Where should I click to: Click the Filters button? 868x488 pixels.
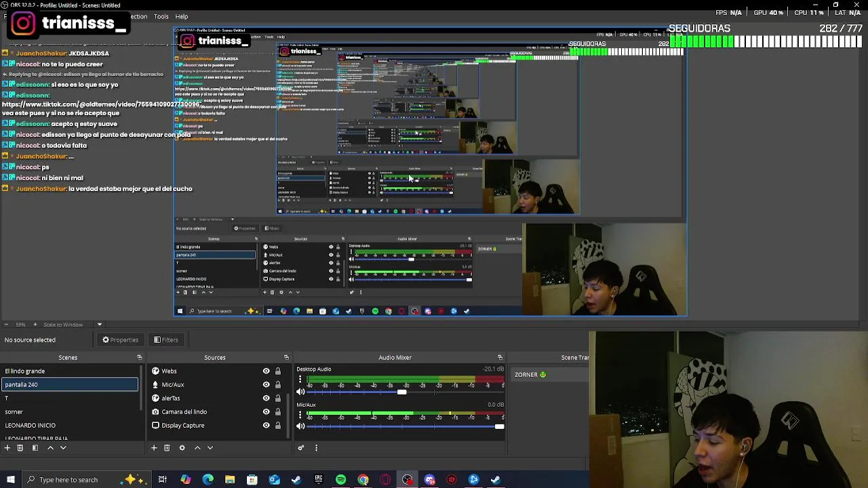tap(165, 340)
